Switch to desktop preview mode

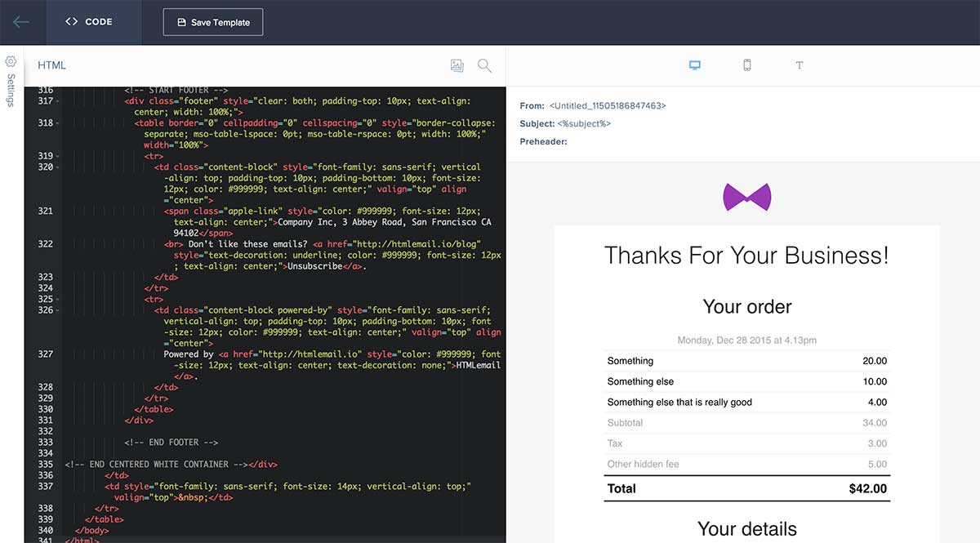click(x=695, y=65)
